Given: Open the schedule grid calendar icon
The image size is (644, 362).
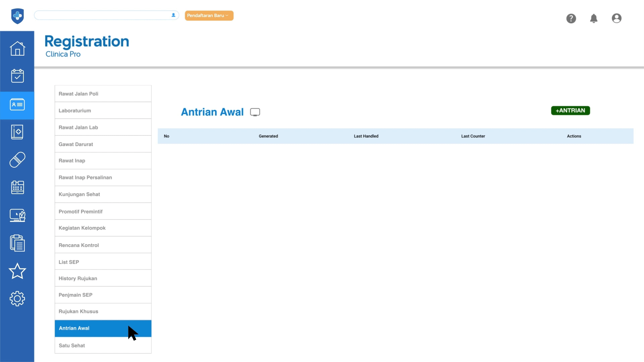Looking at the screenshot, I should 17,187.
